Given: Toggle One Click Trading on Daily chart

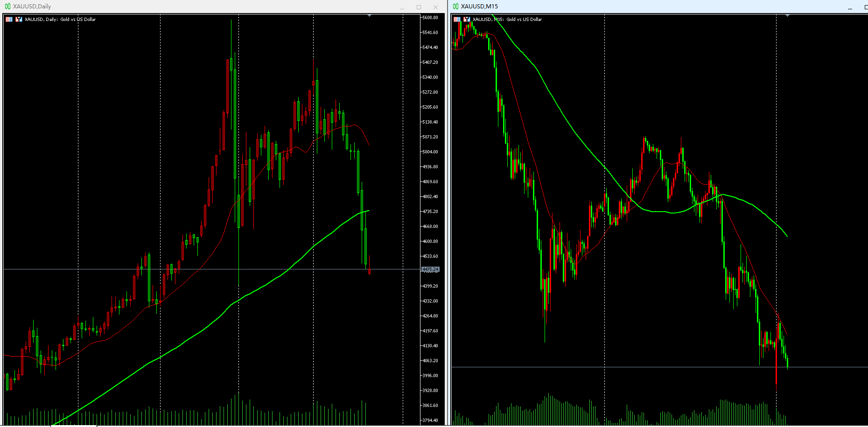Looking at the screenshot, I should [9, 19].
